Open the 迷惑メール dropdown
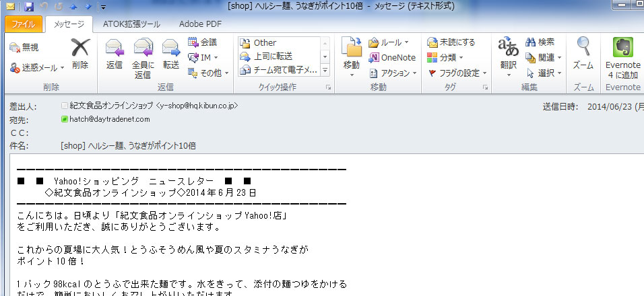644x296 pixels. point(37,68)
